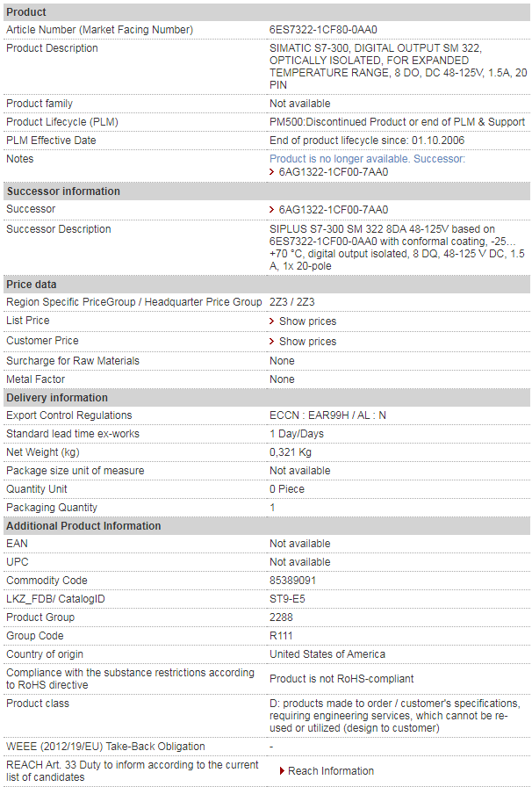Click the 'Product Description' row label
Image resolution: width=532 pixels, height=787 pixels.
click(x=52, y=48)
